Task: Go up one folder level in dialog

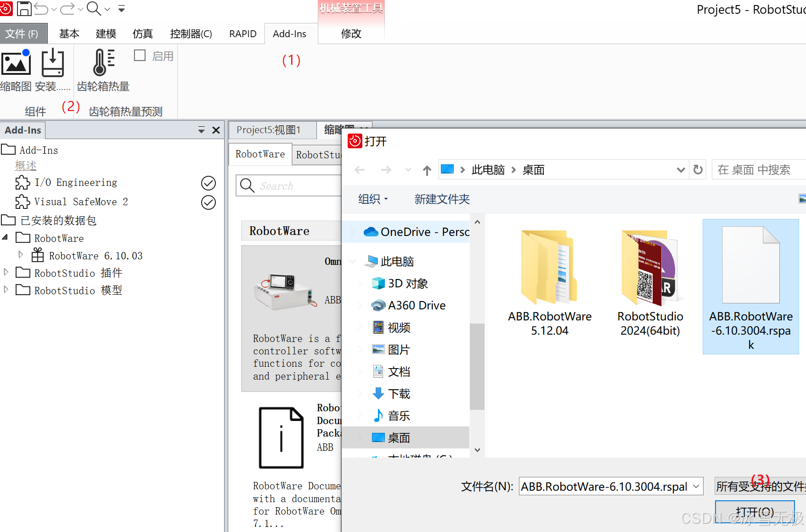Action: (427, 170)
